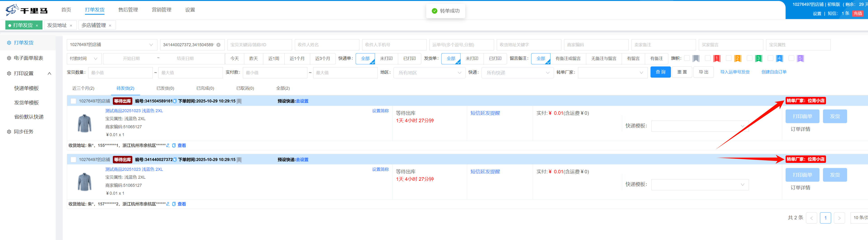The image size is (868, 240).
Task: Edit shipping address of order 341504589161
Action: pos(168,146)
